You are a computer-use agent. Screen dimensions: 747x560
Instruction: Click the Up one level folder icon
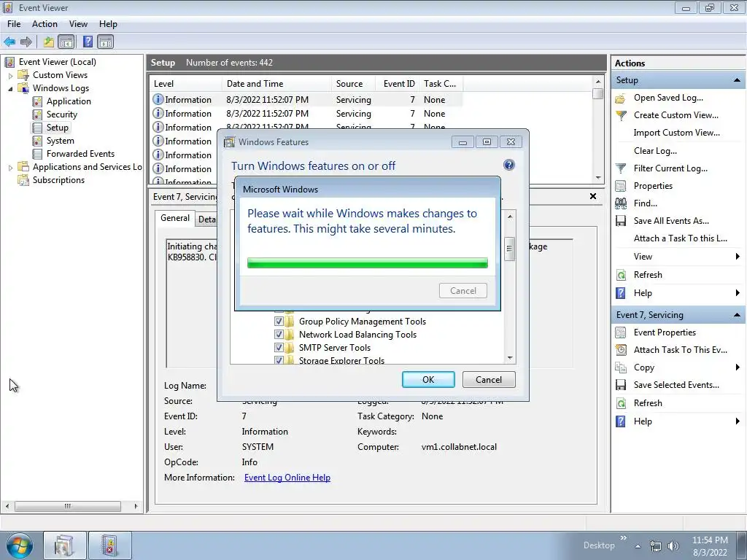49,42
